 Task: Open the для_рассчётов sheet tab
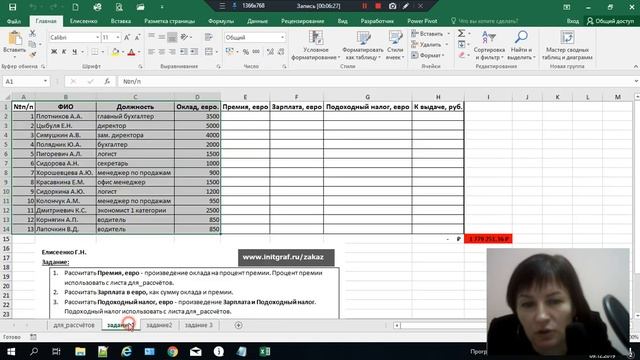coord(74,325)
